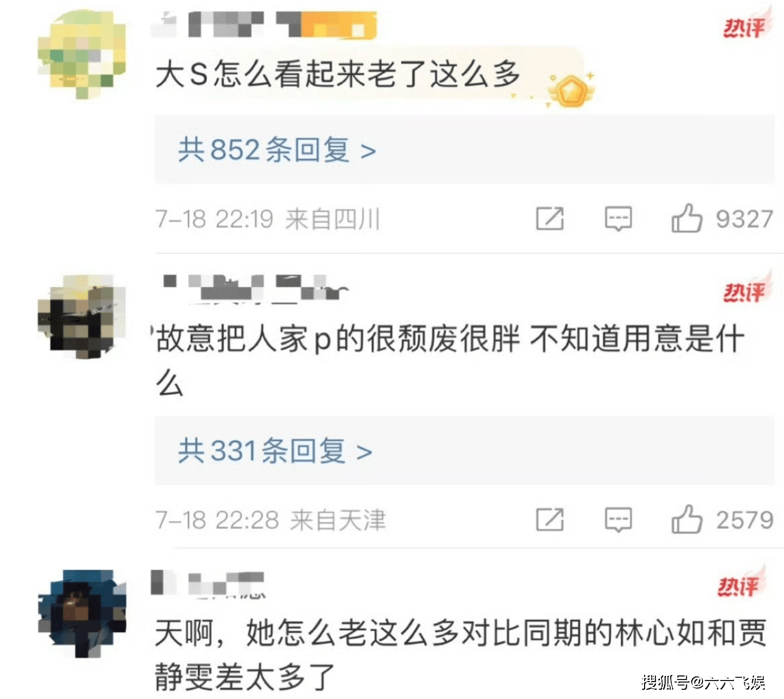Open reply box for the 四川 comment
This screenshot has height=699, width=784.
click(x=618, y=219)
